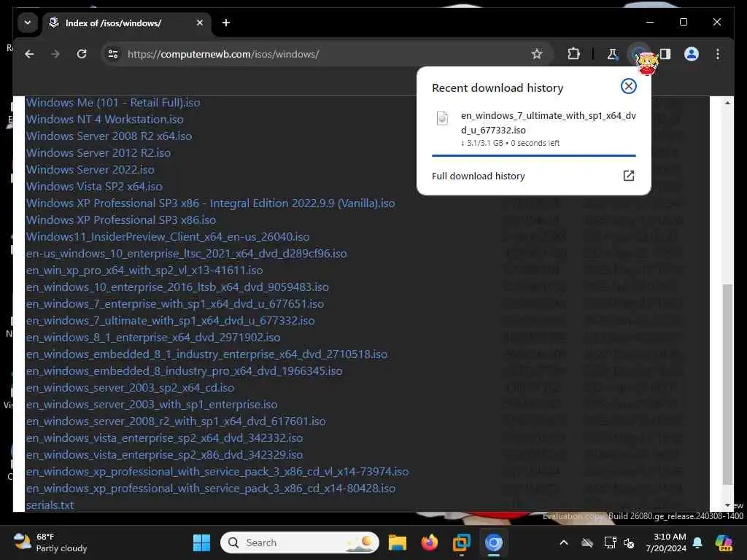Click the forward navigation arrow
747x560 pixels.
click(x=55, y=54)
